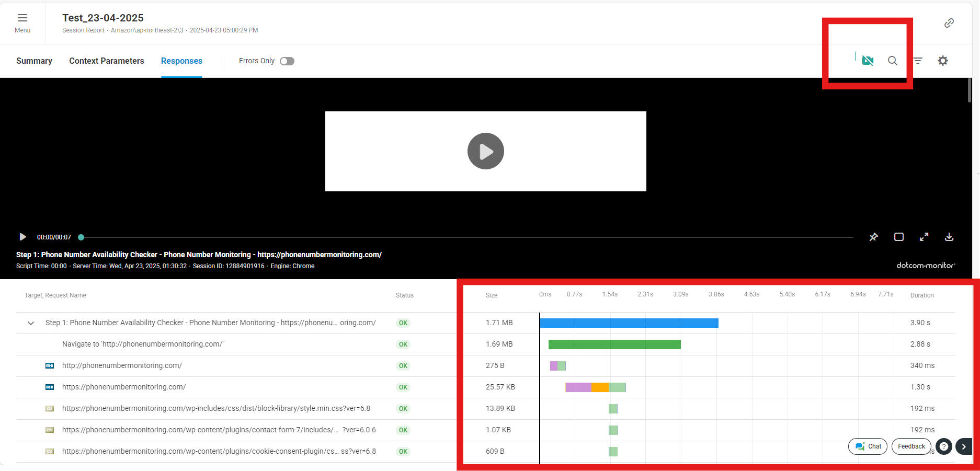Click the blue Step 1 waterfall bar
The width and height of the screenshot is (980, 471).
(629, 323)
